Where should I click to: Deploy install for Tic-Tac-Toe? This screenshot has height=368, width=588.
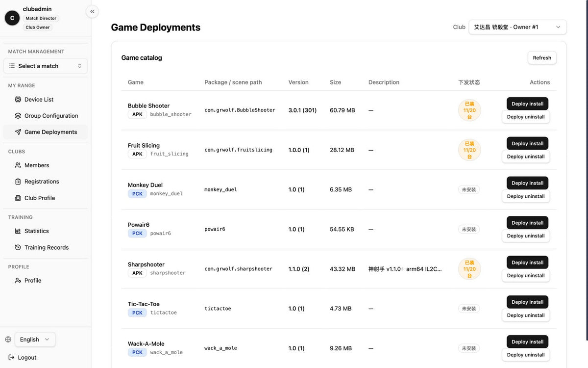click(527, 302)
